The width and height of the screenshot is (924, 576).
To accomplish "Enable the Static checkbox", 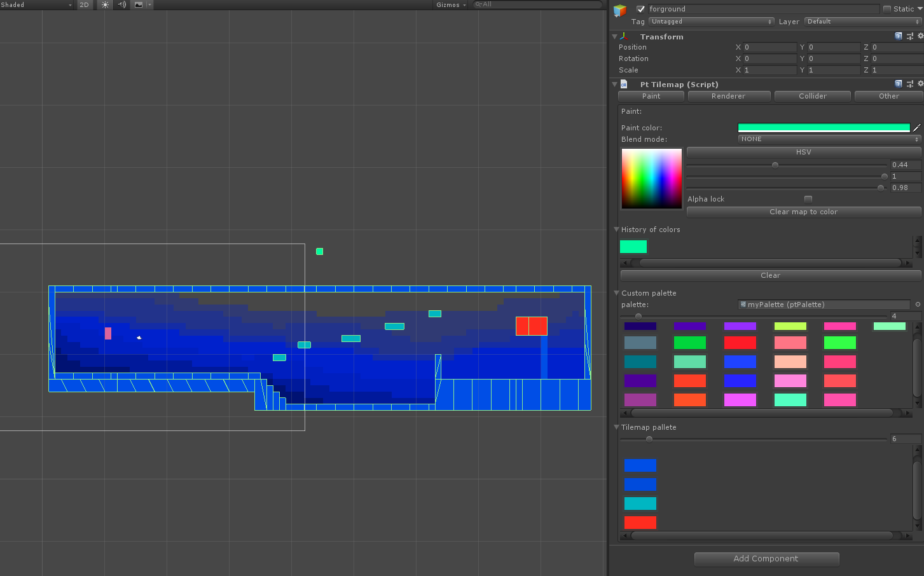I will coord(886,9).
